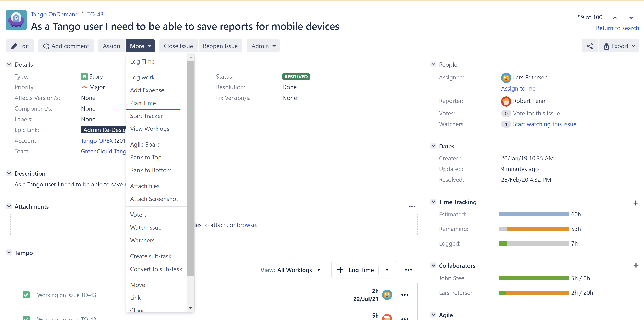Click the Assign to me link

518,89
